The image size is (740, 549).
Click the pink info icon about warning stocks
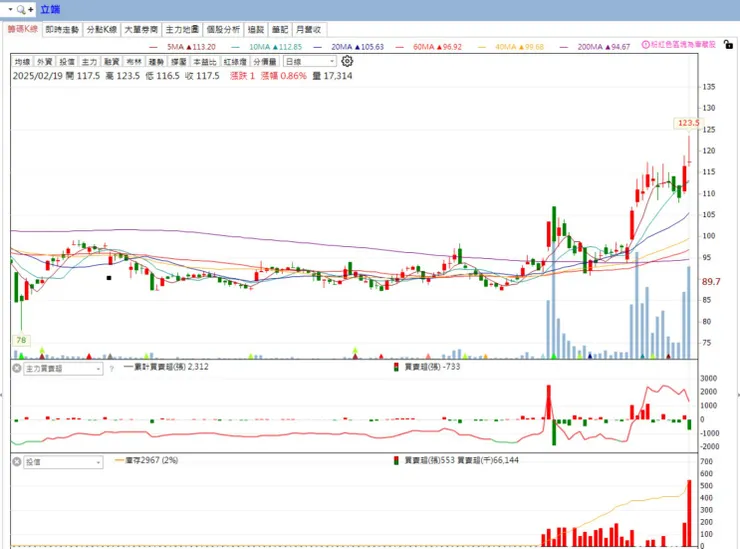tap(645, 45)
